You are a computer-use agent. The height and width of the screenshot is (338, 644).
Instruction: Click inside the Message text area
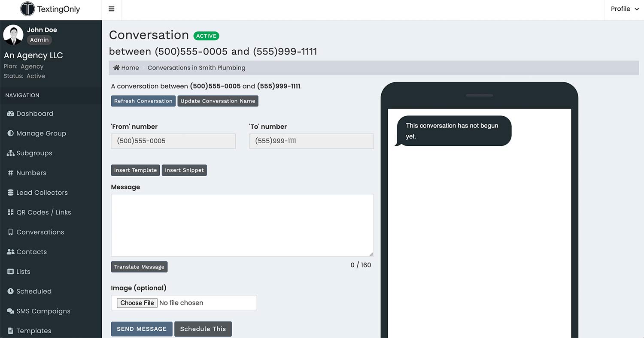[242, 225]
